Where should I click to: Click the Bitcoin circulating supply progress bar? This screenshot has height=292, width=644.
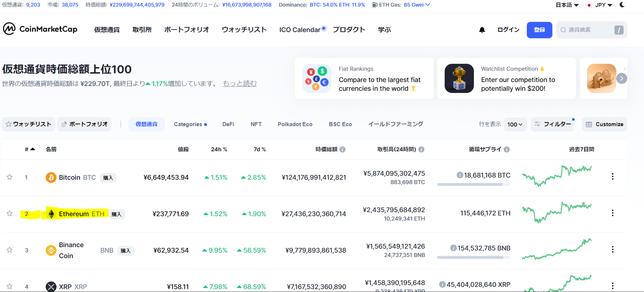pos(474,184)
